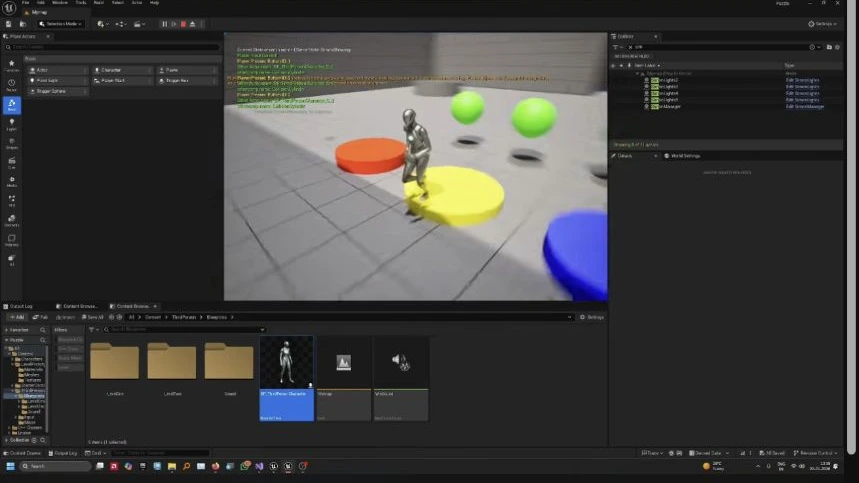859x483 pixels.
Task: Pause the play-in-editor session
Action: tap(164, 24)
